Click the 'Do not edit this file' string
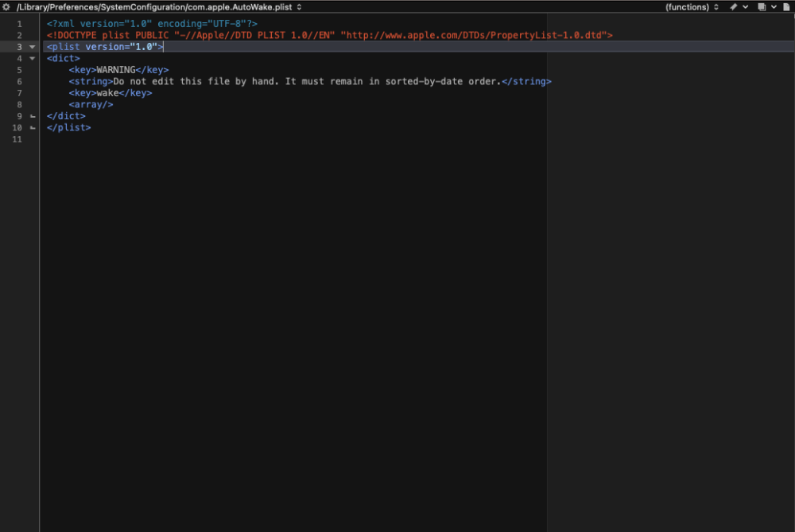This screenshot has width=795, height=532. [307, 82]
